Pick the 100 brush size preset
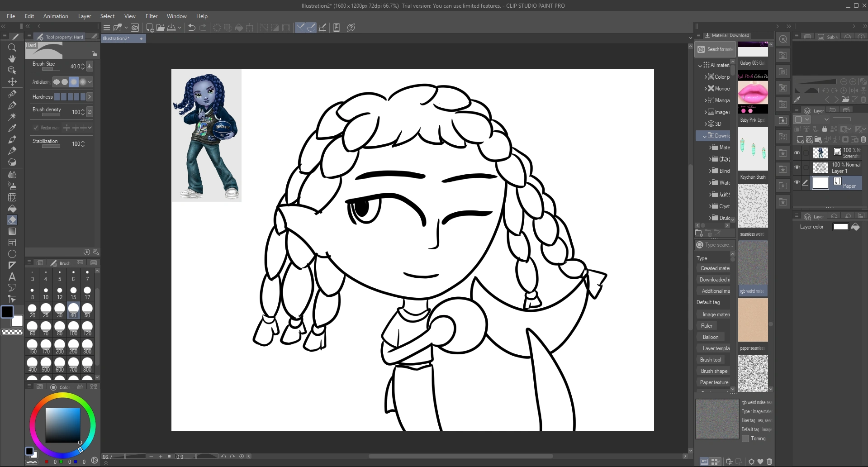The width and height of the screenshot is (868, 467). click(73, 329)
